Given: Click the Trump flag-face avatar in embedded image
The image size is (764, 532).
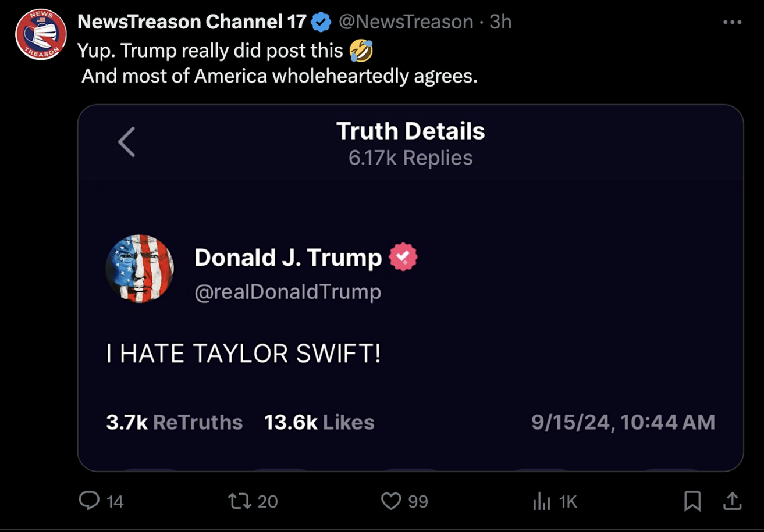Looking at the screenshot, I should (x=140, y=269).
